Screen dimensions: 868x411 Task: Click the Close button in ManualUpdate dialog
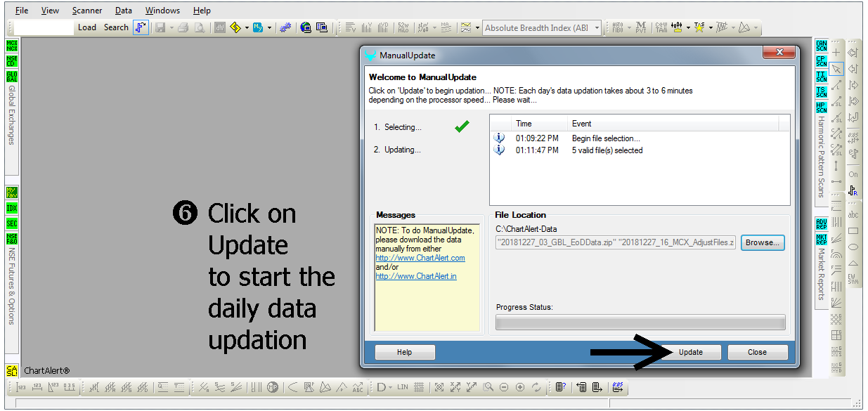757,352
